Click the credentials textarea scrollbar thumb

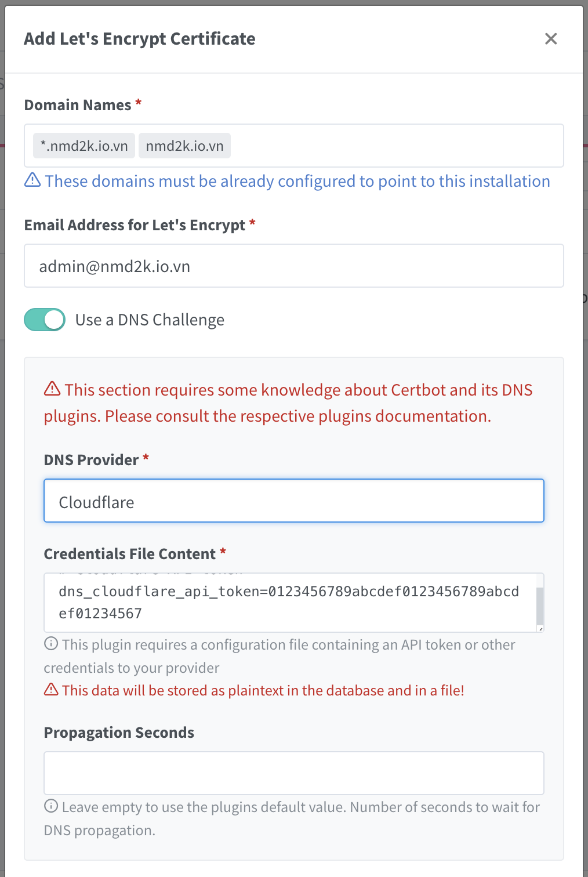pos(540,606)
